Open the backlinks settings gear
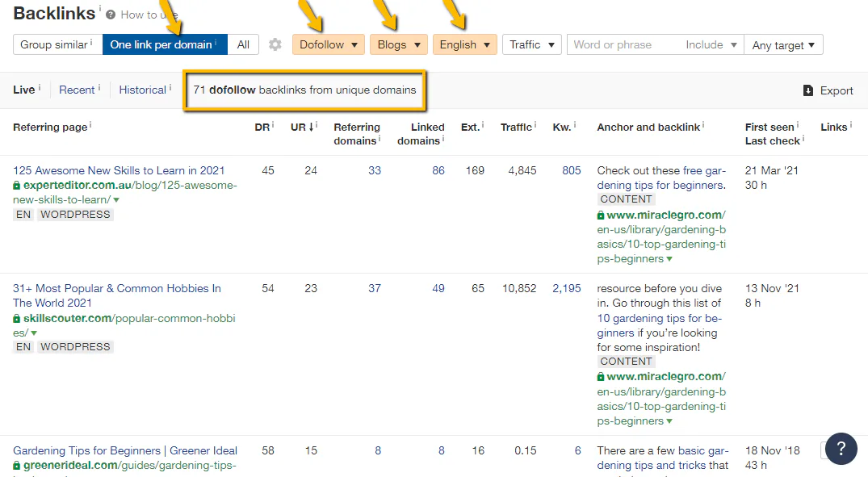Viewport: 868px width, 477px height. tap(275, 45)
